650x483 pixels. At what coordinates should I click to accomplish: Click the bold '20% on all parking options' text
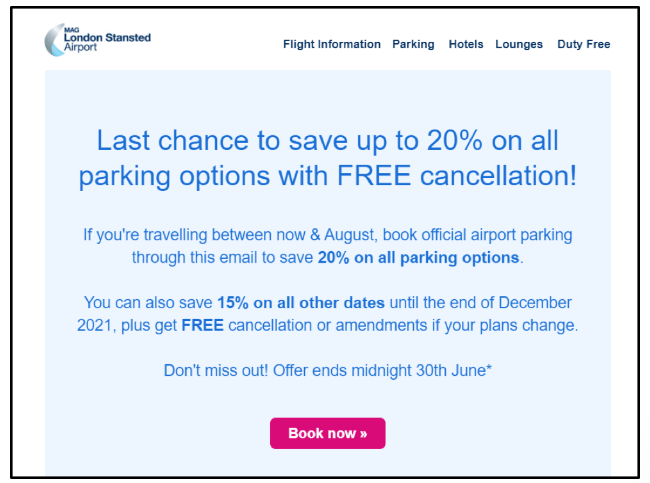(418, 257)
